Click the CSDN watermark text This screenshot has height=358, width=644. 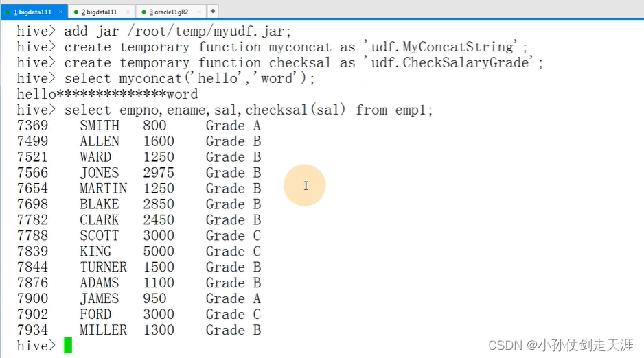(x=561, y=345)
